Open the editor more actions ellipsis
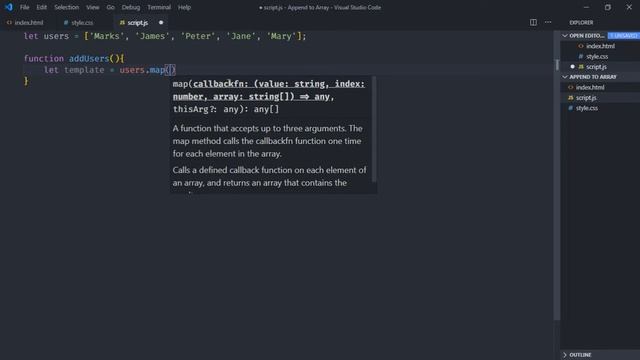 pyautogui.click(x=548, y=22)
